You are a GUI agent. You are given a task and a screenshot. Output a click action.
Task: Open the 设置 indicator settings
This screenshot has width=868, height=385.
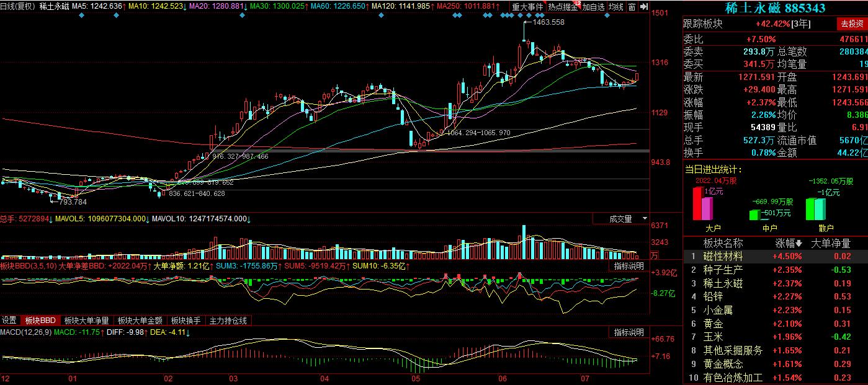pos(9,321)
